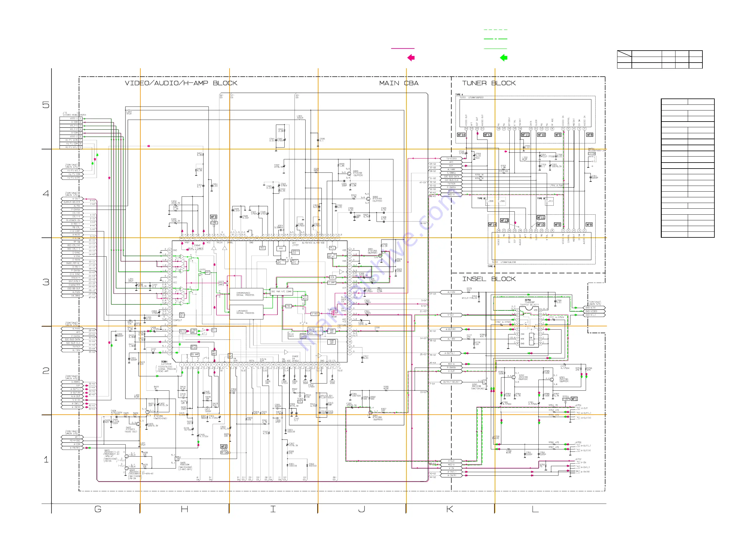Click the 14.3MHz signal connector
Screen dimensions: 756x535
[x=73, y=296]
